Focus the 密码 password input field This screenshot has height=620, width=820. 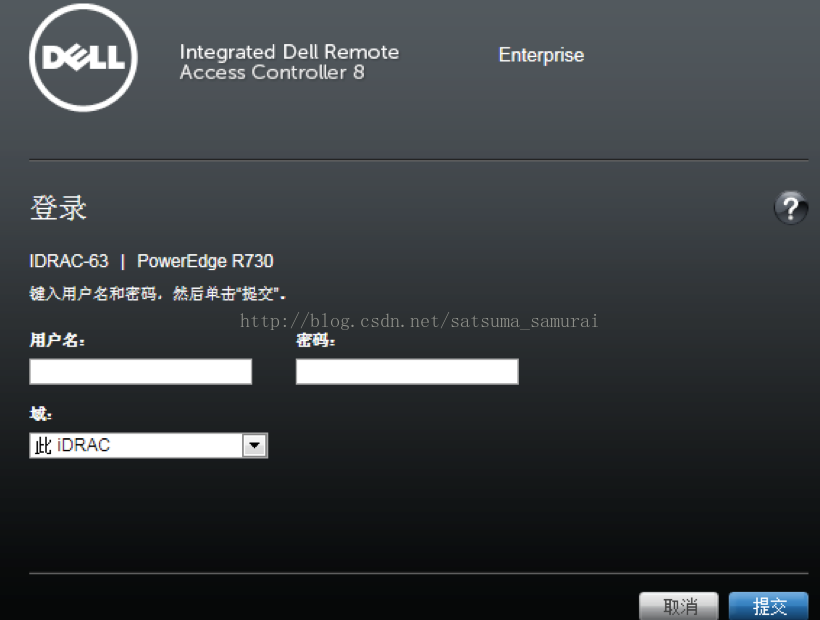tap(407, 371)
